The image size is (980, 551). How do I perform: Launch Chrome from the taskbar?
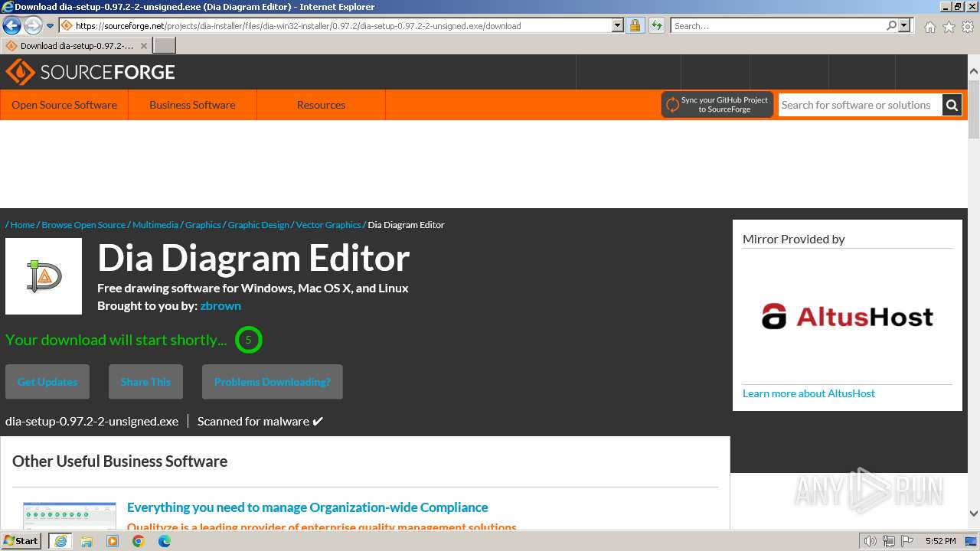tap(139, 541)
